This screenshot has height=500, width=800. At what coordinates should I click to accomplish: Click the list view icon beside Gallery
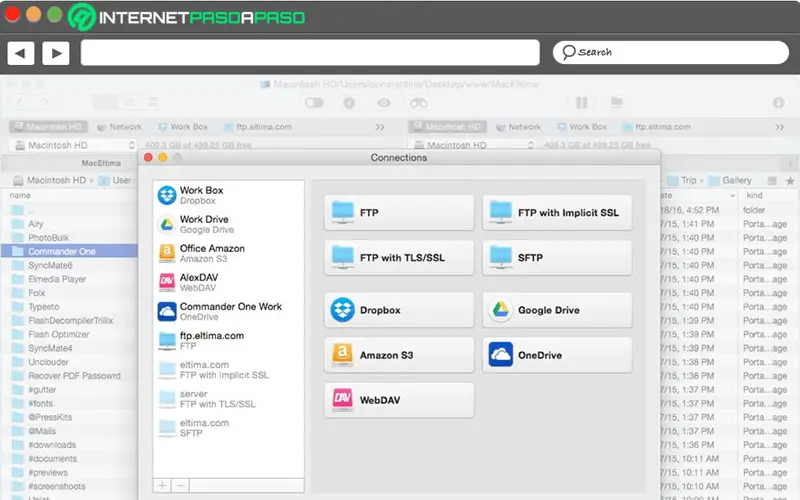(x=772, y=181)
